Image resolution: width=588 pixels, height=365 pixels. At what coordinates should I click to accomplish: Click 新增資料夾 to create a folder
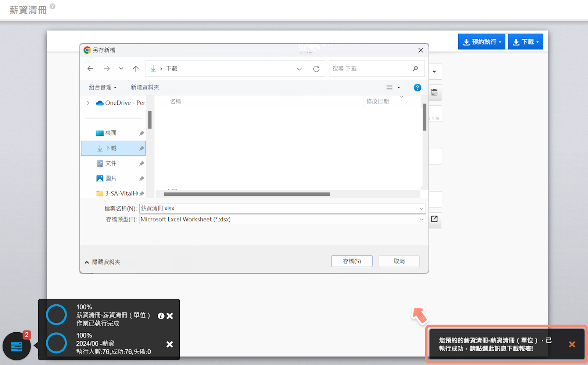(145, 87)
